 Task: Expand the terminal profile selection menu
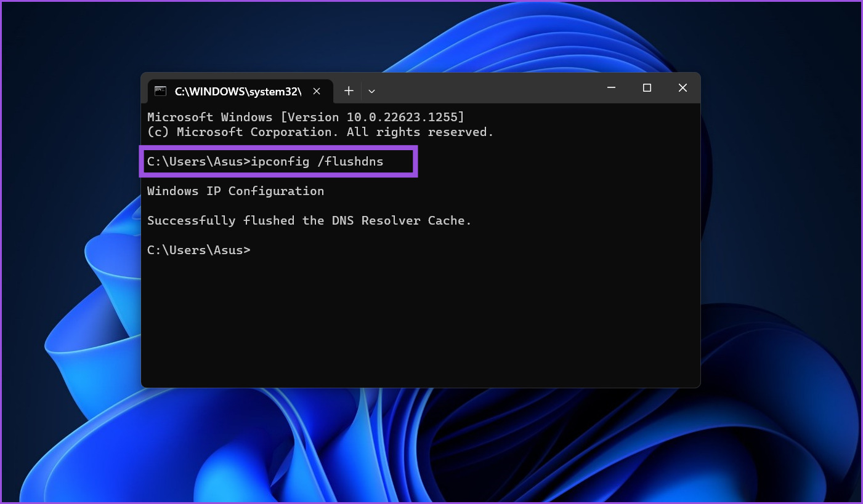click(371, 90)
